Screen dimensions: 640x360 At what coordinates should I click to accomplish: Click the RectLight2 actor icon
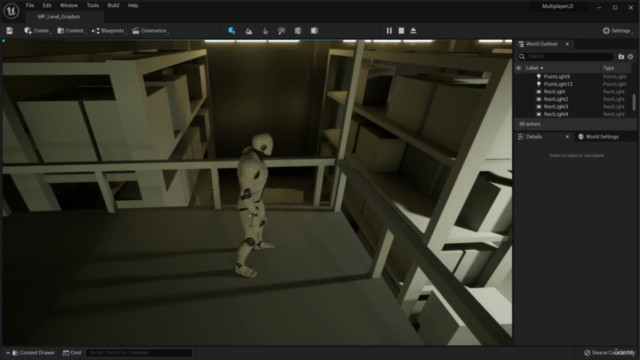(x=539, y=99)
